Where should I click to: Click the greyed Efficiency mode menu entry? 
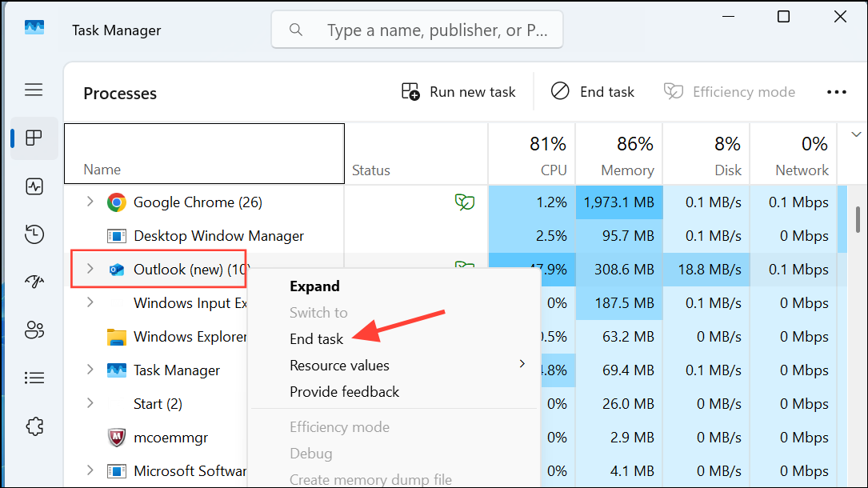coord(339,427)
